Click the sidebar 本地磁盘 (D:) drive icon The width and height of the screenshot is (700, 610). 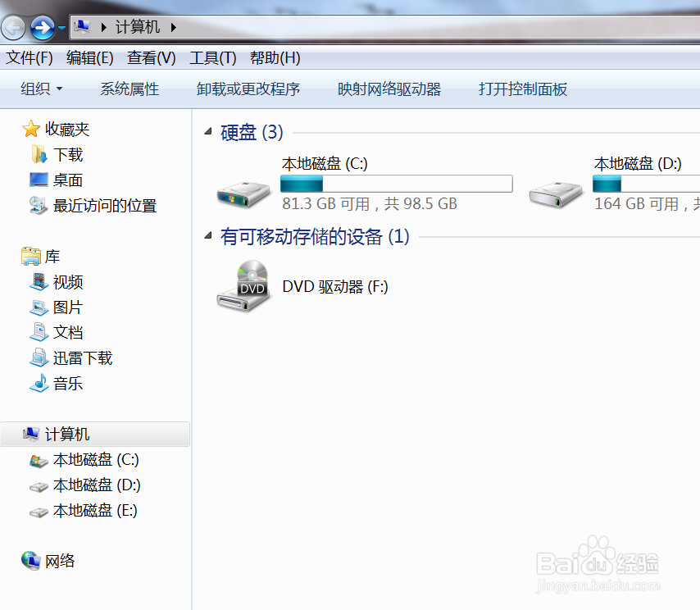pos(39,487)
